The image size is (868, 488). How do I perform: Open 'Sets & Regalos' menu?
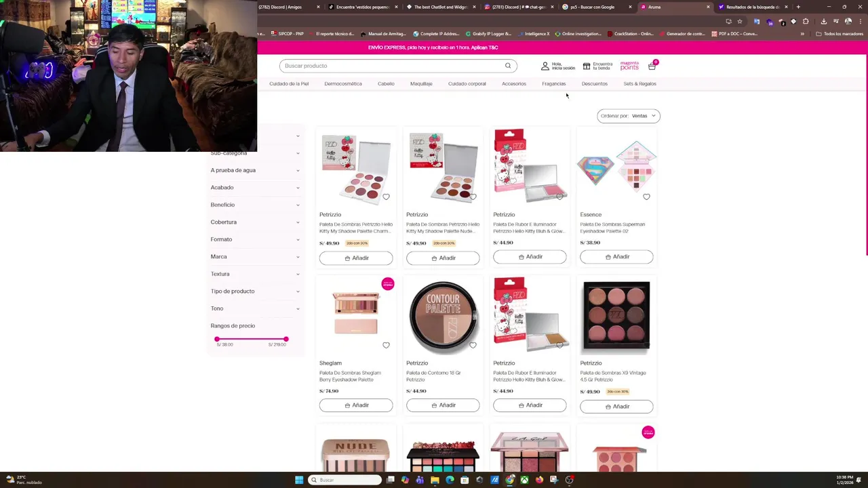pos(639,83)
